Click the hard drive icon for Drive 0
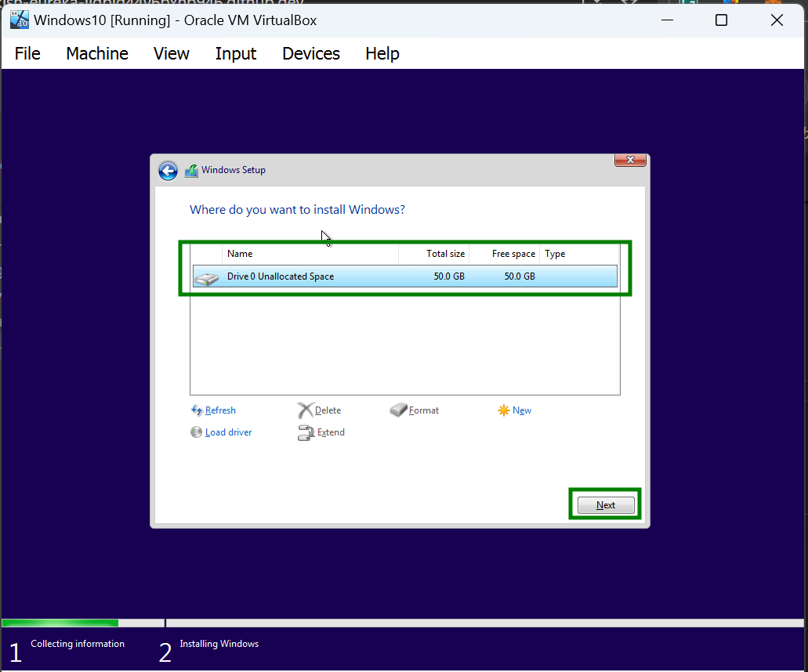Viewport: 808px width, 672px height. click(x=207, y=278)
